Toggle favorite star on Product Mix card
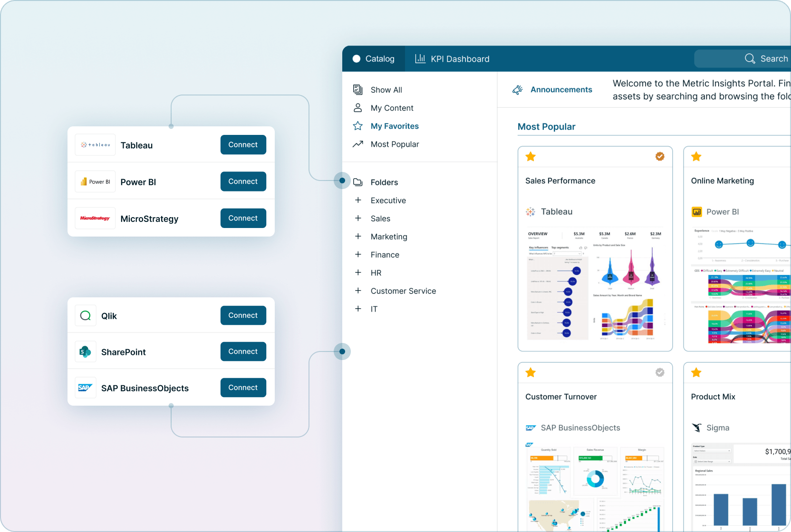The image size is (791, 532). tap(696, 372)
